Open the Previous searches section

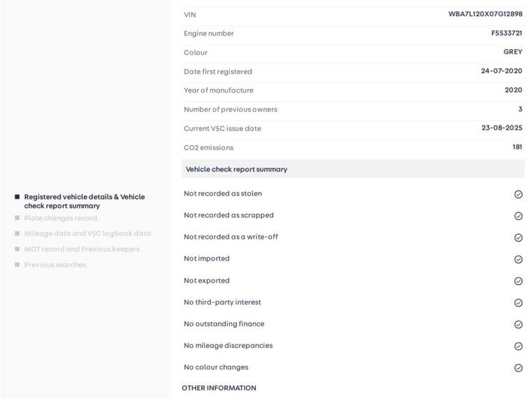[55, 264]
